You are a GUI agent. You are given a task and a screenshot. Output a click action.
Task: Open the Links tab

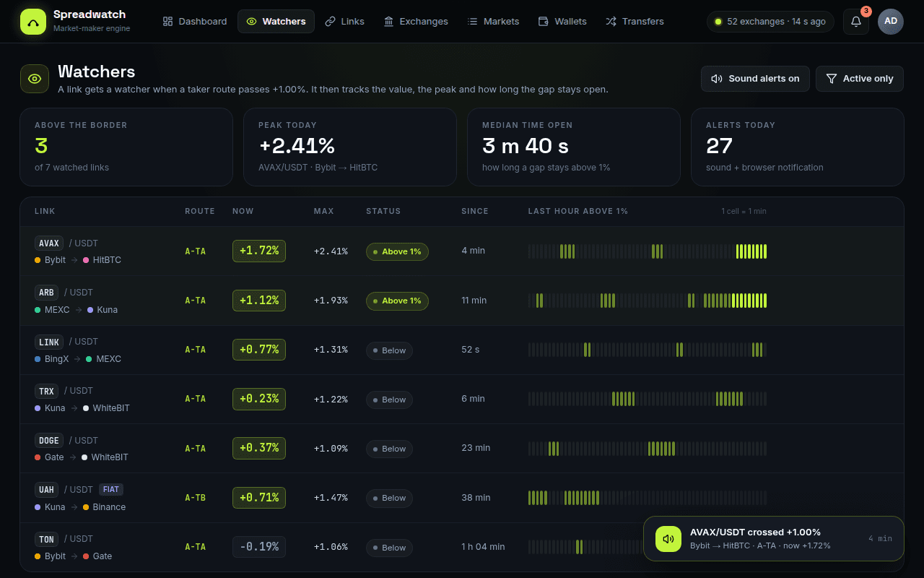pos(344,22)
